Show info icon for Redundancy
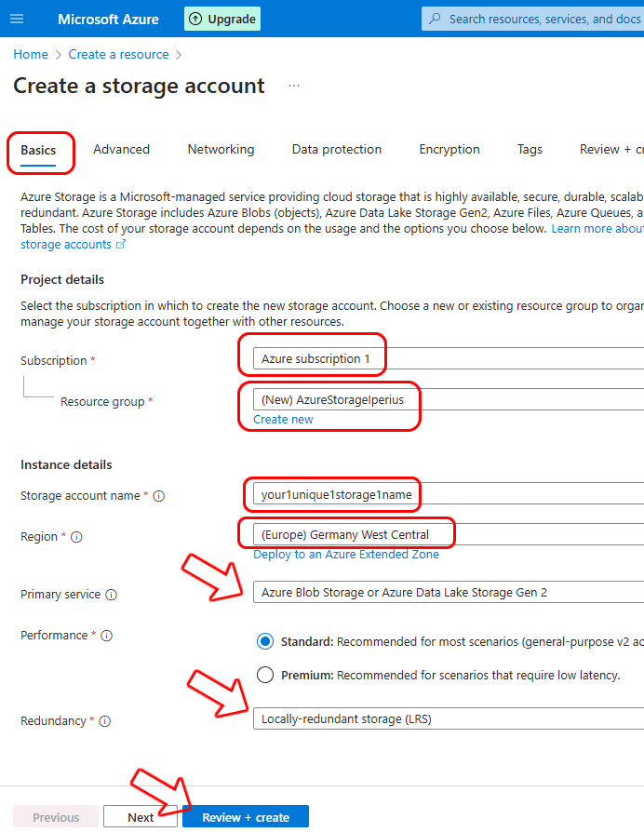The image size is (644, 832). [105, 721]
